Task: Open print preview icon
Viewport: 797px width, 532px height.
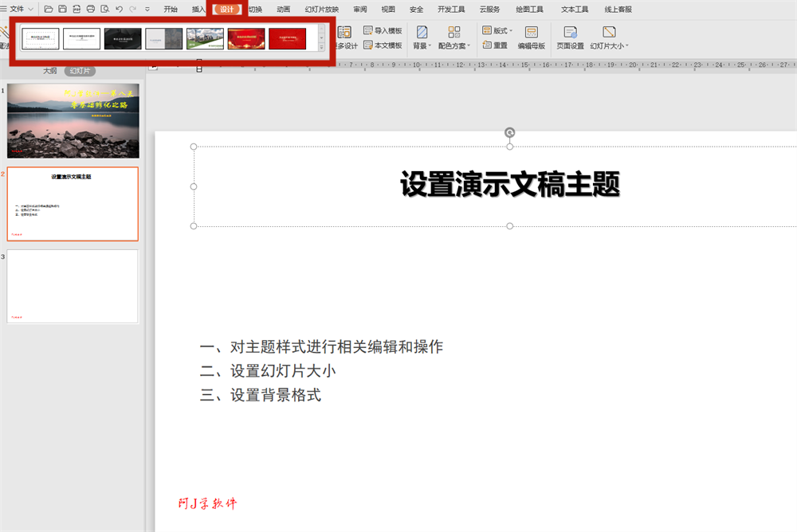Action: (104, 9)
